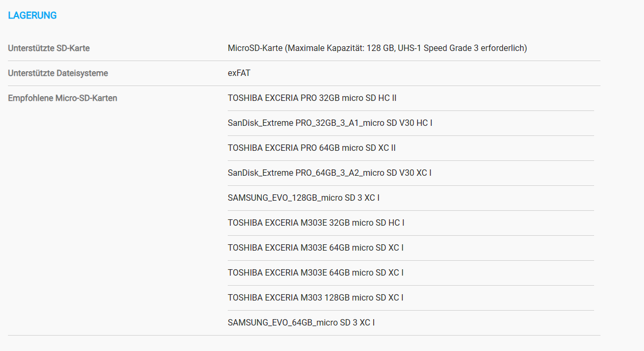The image size is (644, 351).
Task: Click the exFAT file system value
Action: (x=239, y=73)
